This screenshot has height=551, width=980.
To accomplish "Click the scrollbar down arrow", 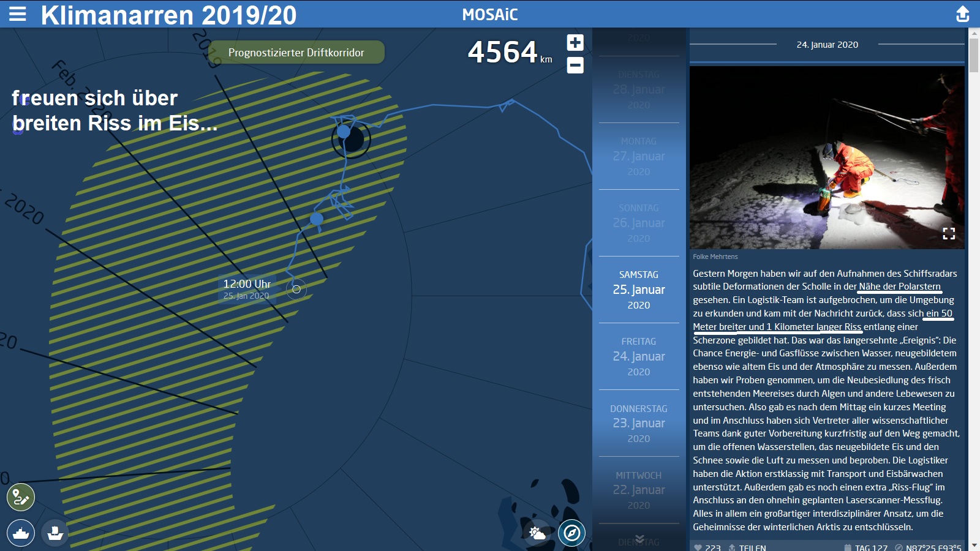I will click(x=974, y=545).
